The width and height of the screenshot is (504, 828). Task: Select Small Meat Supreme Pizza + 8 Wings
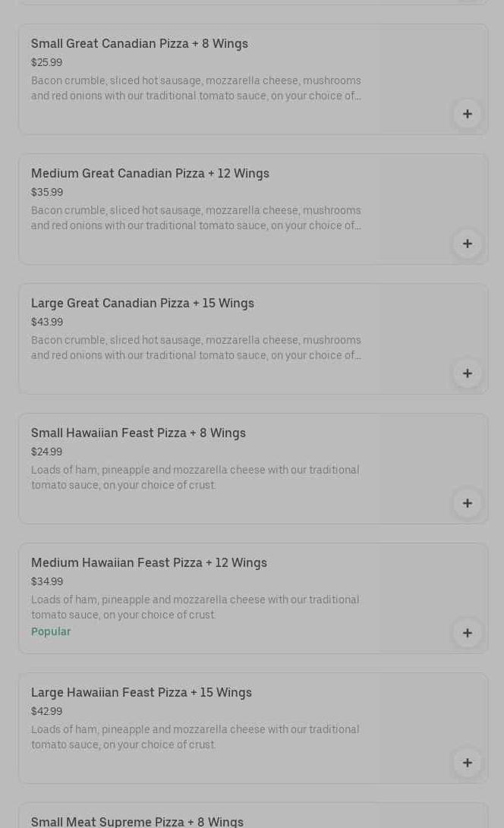137,821
